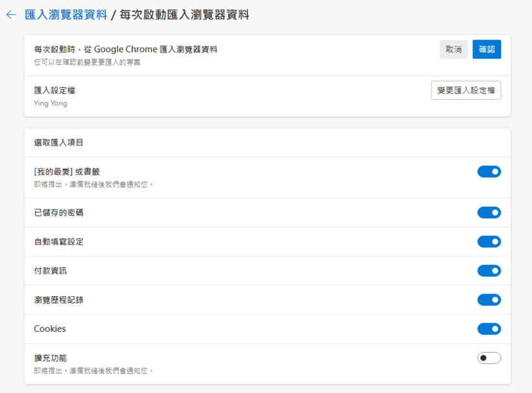The height and width of the screenshot is (393, 532).
Task: Click the 瀏覽歷程記錄 label text
Action: 58,300
